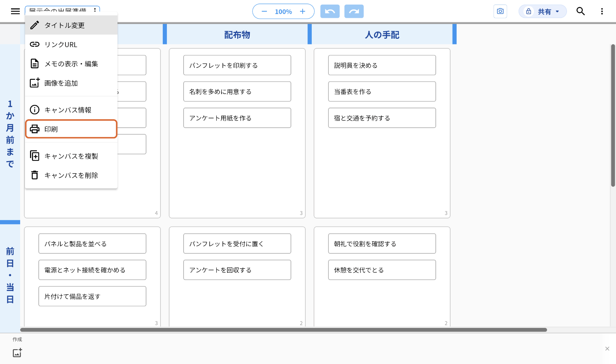The image size is (616, 364).
Task: Select card 当番表を作る
Action: pyautogui.click(x=382, y=92)
